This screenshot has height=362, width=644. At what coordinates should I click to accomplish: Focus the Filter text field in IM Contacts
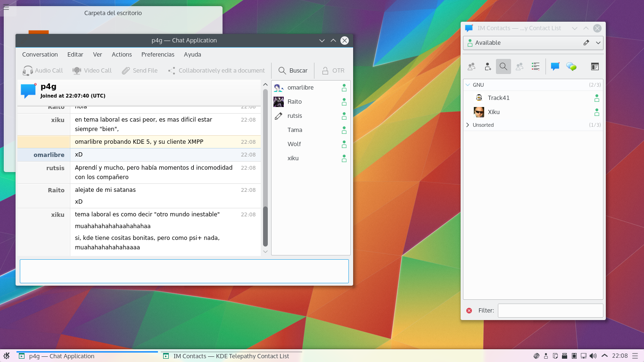tap(550, 311)
